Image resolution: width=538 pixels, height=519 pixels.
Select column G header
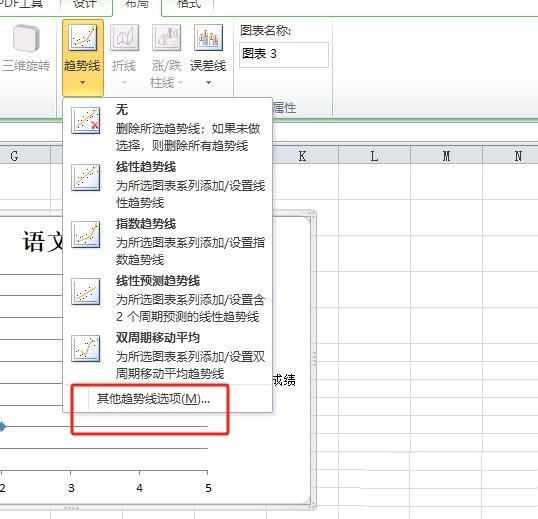point(25,156)
